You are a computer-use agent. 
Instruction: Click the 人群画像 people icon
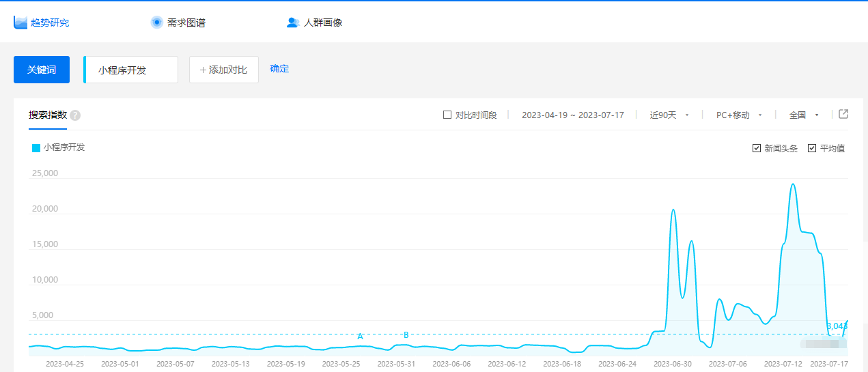[x=293, y=23]
